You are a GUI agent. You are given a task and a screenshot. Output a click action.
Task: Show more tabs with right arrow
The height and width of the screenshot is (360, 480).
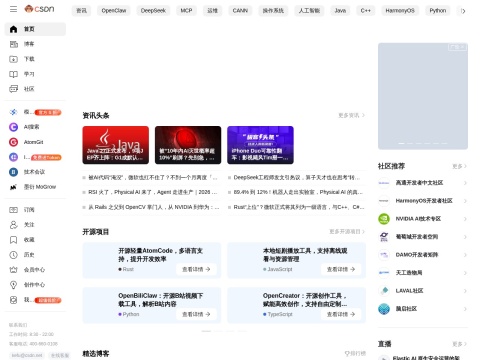click(463, 11)
